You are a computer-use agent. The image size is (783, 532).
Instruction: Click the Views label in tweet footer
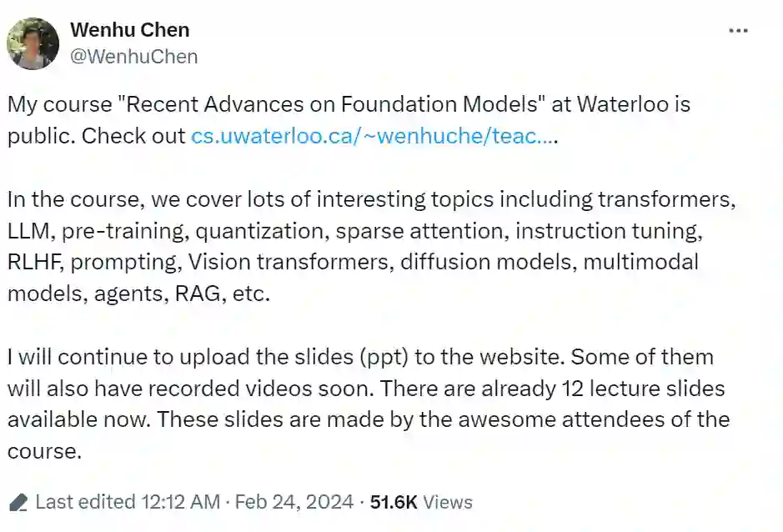[x=447, y=502]
